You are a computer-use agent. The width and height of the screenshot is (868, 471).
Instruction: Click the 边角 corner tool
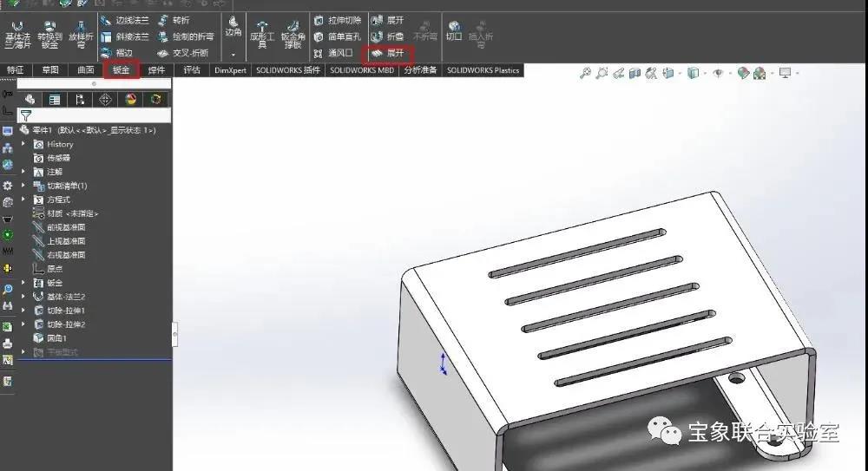233,26
